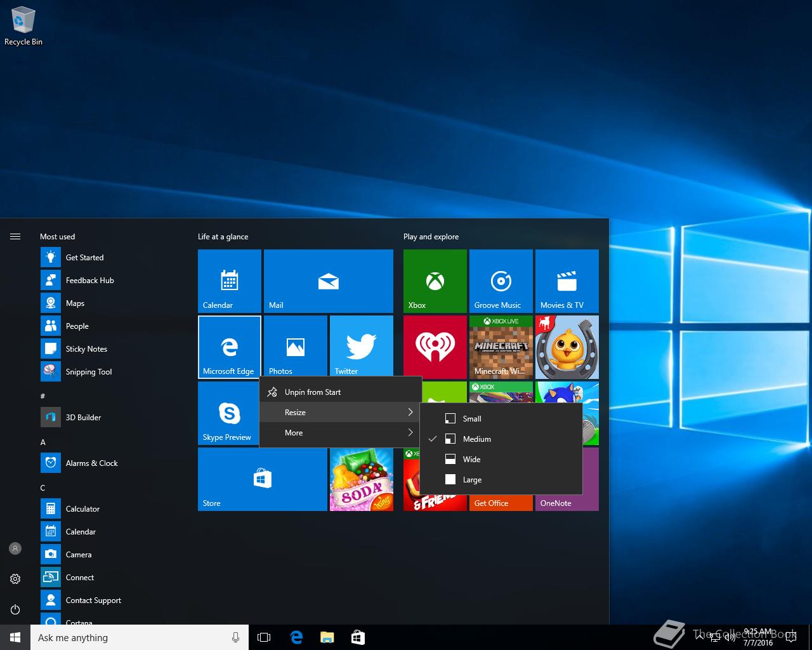Click the Play and explore group title
Image resolution: width=812 pixels, height=650 pixels.
(431, 236)
